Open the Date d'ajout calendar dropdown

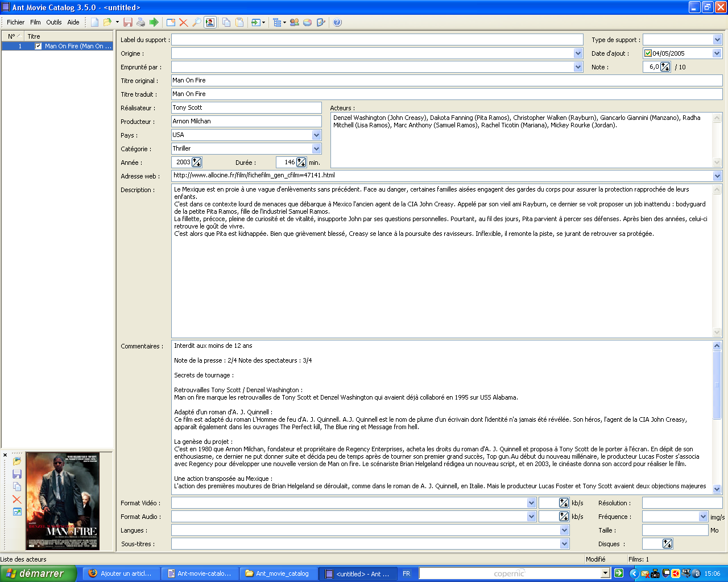(x=717, y=53)
